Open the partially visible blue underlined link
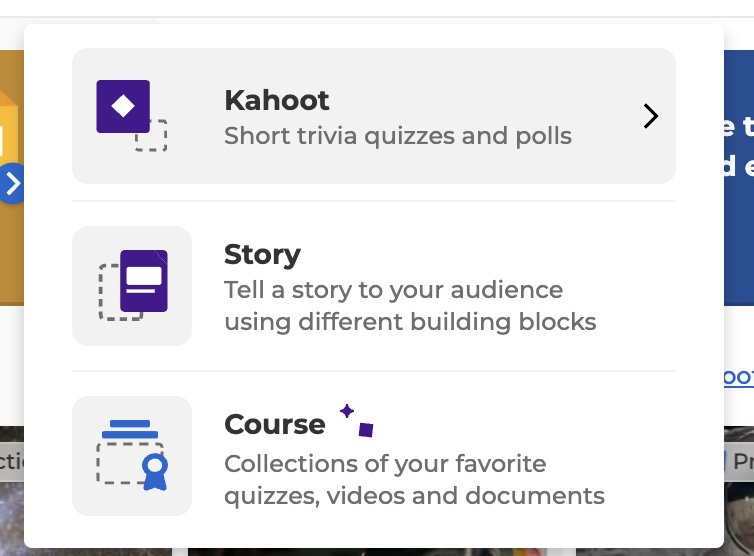Viewport: 754px width, 556px height. click(x=739, y=377)
